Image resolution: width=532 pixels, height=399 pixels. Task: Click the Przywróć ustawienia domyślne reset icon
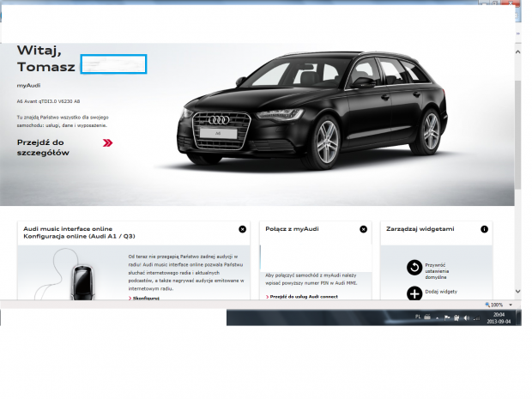(x=414, y=268)
